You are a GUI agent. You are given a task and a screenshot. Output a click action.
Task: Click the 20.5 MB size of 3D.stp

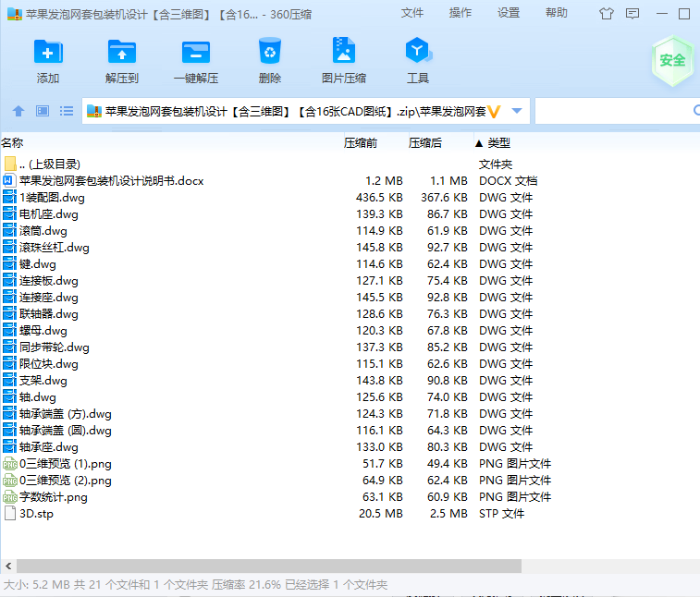tap(381, 514)
